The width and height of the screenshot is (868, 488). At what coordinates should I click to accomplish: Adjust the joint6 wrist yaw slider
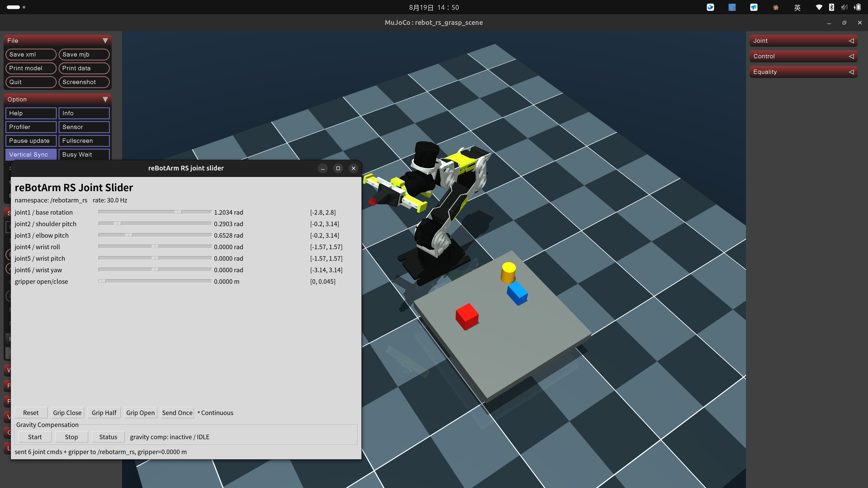pos(155,270)
